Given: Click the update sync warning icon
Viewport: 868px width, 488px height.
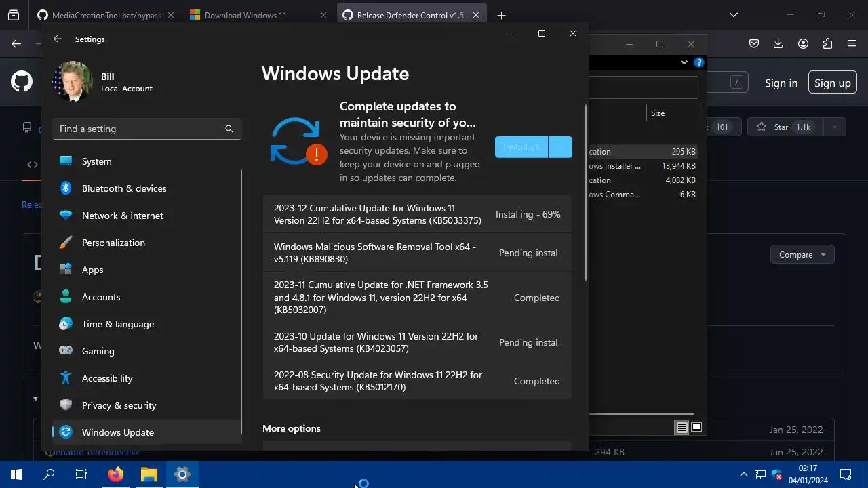Looking at the screenshot, I should click(298, 141).
